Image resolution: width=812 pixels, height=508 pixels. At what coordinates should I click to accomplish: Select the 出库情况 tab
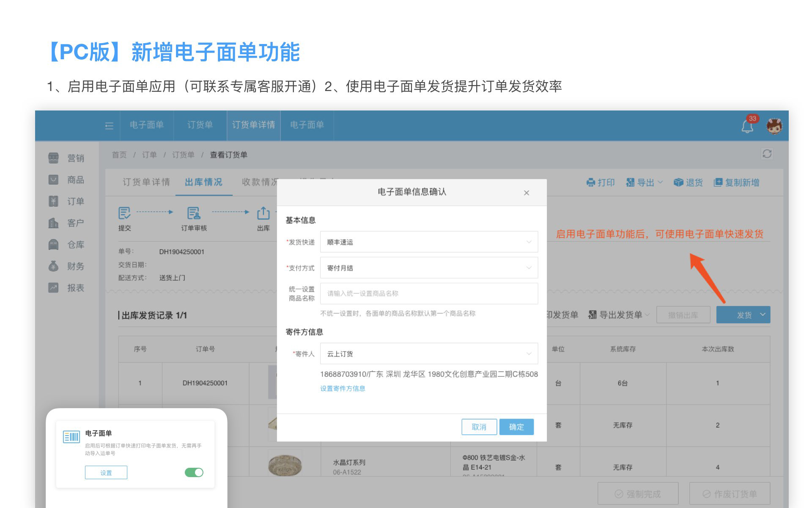pyautogui.click(x=203, y=182)
